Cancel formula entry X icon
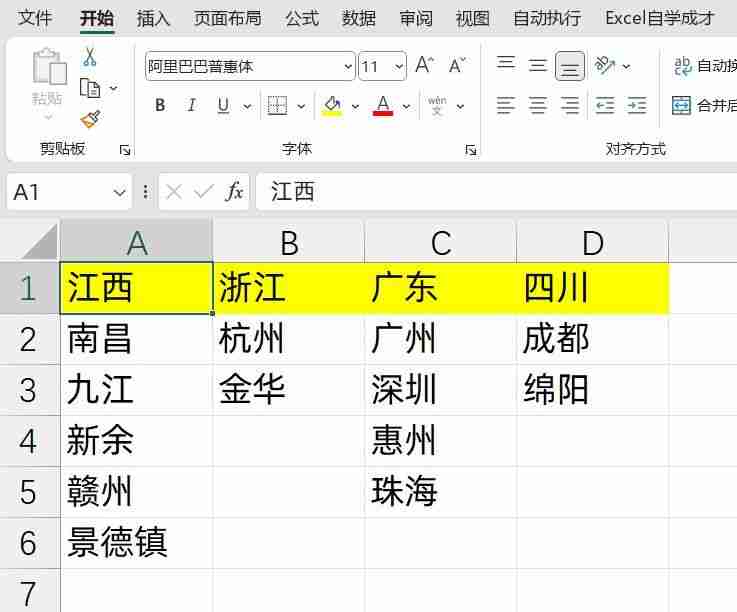Screen dimensions: 737x612 click(x=174, y=192)
